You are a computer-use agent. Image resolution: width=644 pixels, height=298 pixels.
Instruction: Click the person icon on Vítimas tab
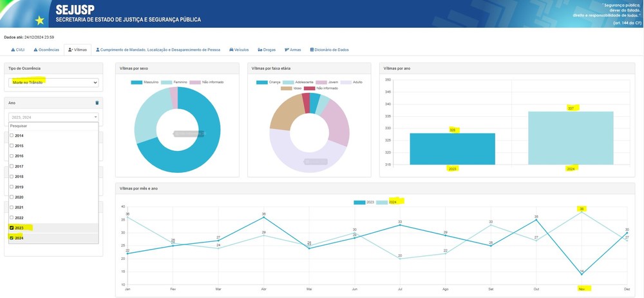tap(71, 50)
